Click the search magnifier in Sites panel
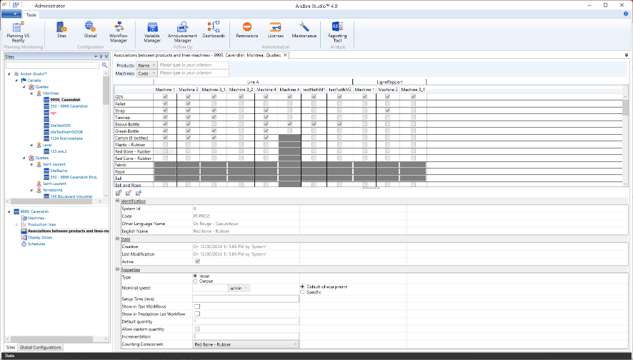Viewport: 633px width, 360px height. 105,65
